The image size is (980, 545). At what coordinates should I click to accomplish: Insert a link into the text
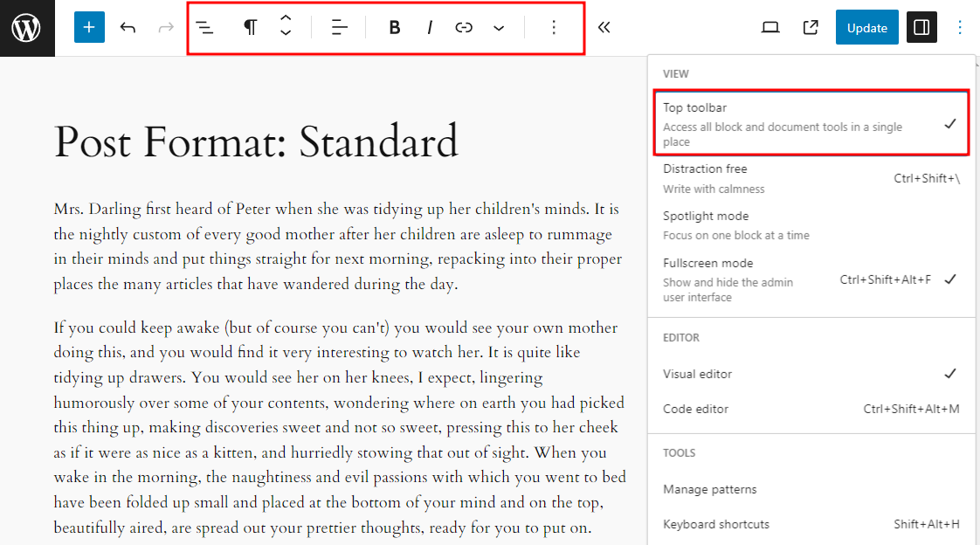point(464,27)
